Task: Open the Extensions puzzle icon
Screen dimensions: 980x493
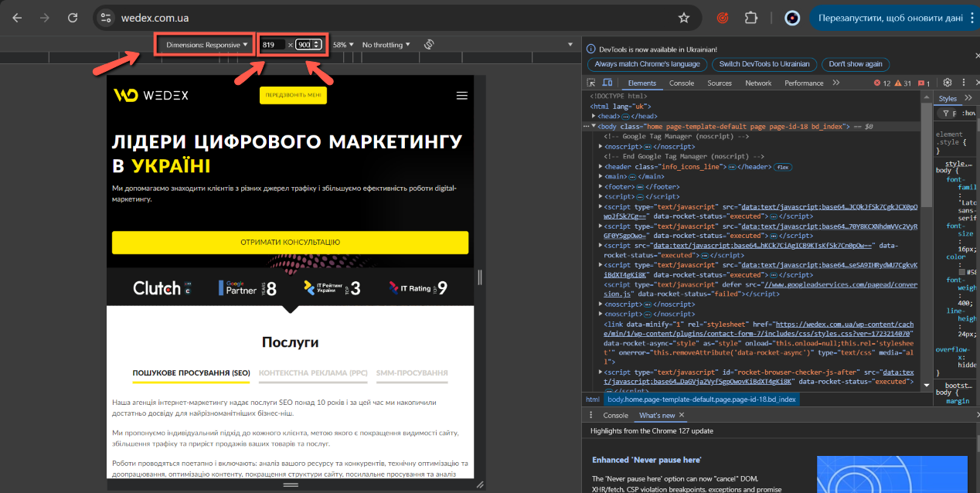Action: coord(751,17)
